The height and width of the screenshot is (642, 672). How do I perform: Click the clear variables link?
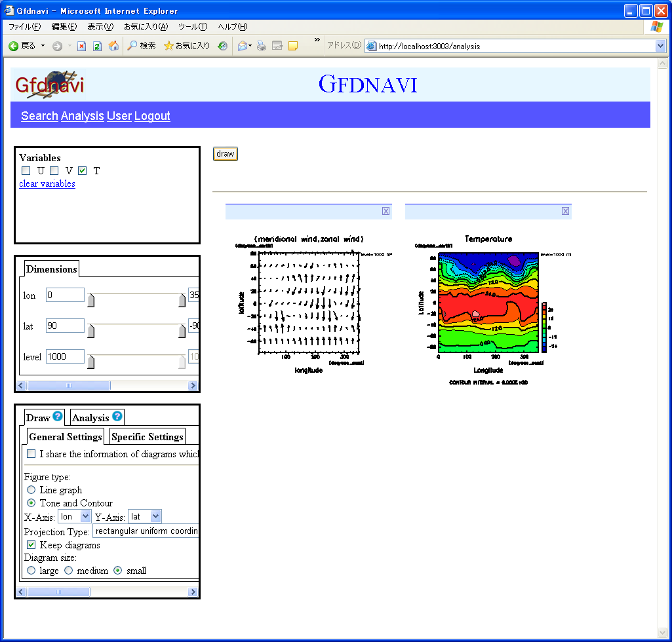(47, 183)
